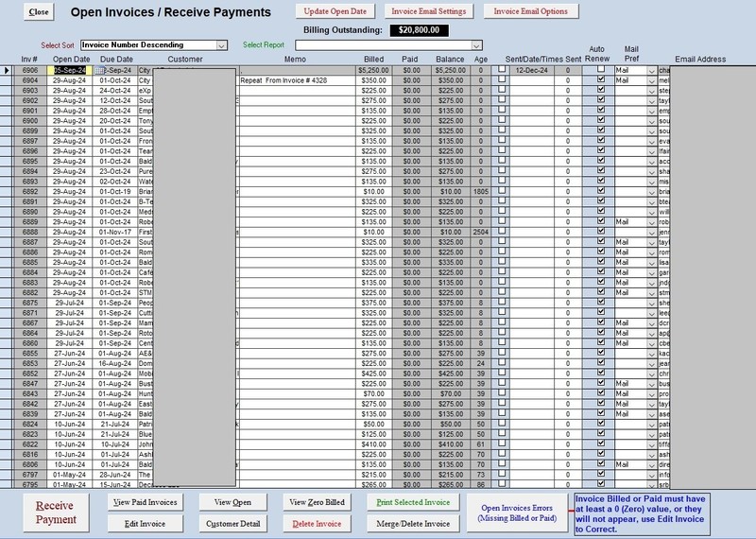
Task: Click Billed amount $70.00 for invoice 6843
Action: pos(373,393)
